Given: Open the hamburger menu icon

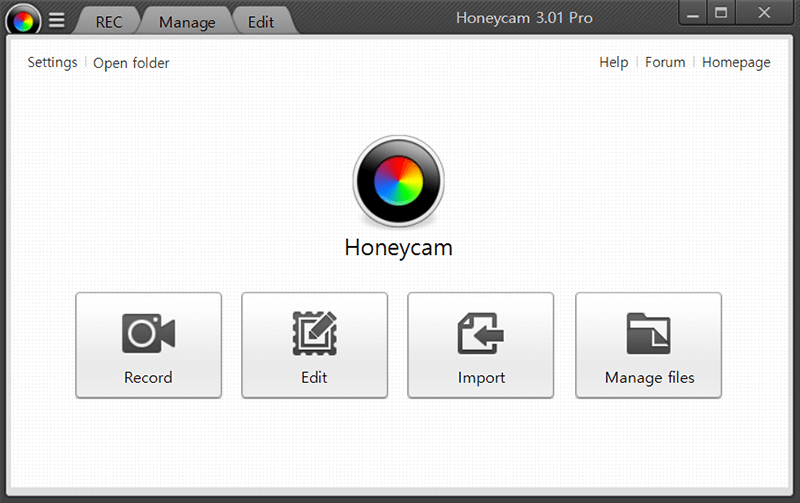Looking at the screenshot, I should click(x=57, y=20).
